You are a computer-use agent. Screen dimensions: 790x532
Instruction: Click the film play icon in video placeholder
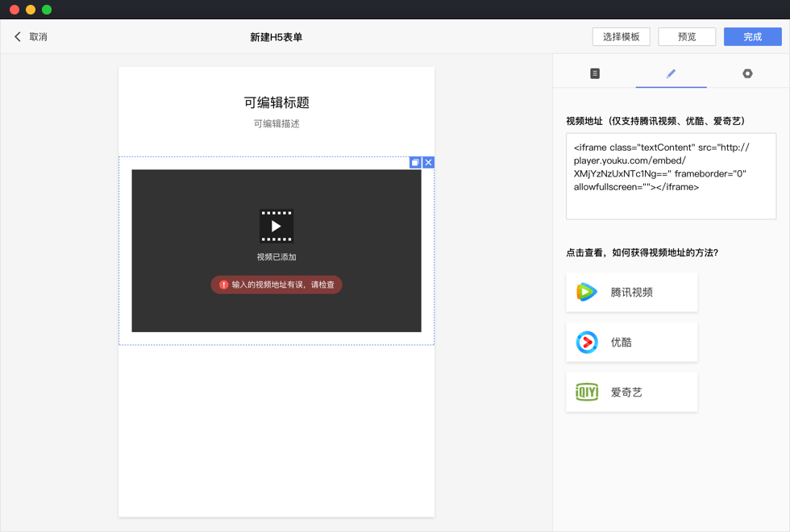(x=276, y=227)
